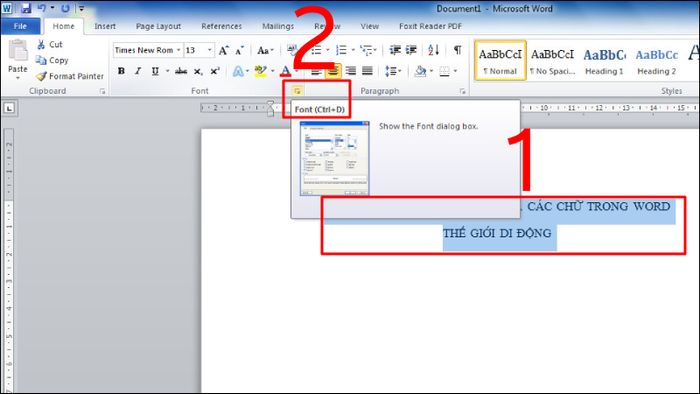The height and width of the screenshot is (394, 700).
Task: Expand the Highlight color dropdown arrow
Action: 272,71
